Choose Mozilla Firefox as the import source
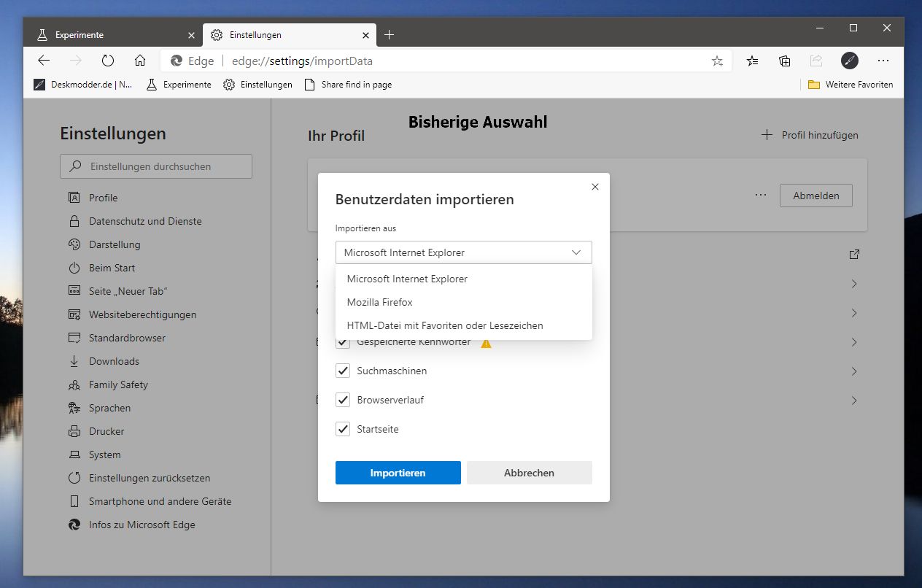Image resolution: width=922 pixels, height=588 pixels. click(x=464, y=302)
